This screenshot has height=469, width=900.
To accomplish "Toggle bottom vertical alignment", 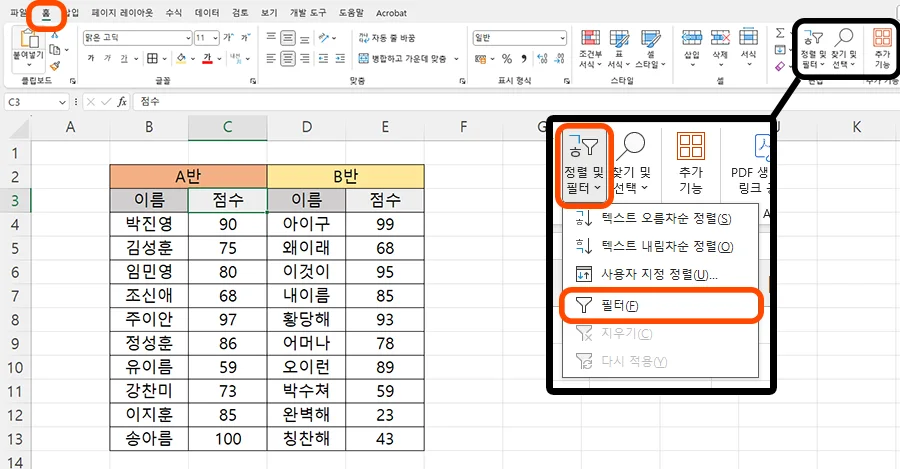I will (x=305, y=38).
